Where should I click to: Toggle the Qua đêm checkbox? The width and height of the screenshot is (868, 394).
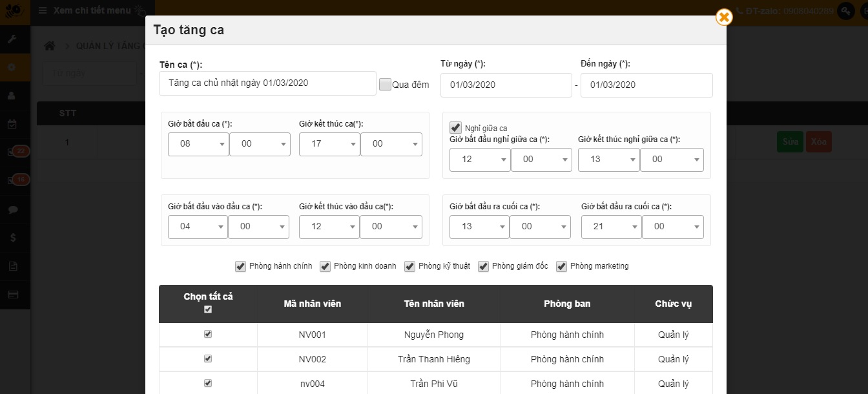pyautogui.click(x=385, y=85)
